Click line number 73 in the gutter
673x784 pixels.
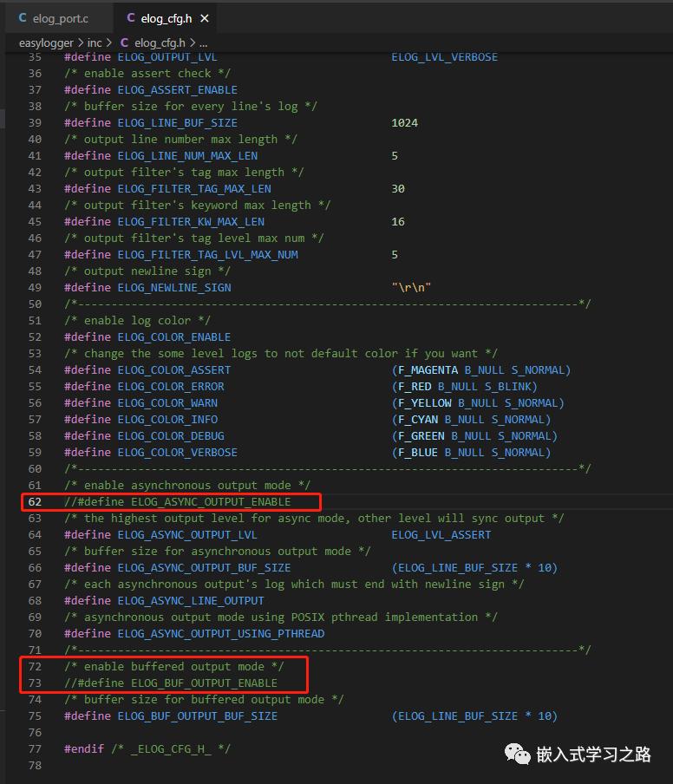click(x=35, y=683)
